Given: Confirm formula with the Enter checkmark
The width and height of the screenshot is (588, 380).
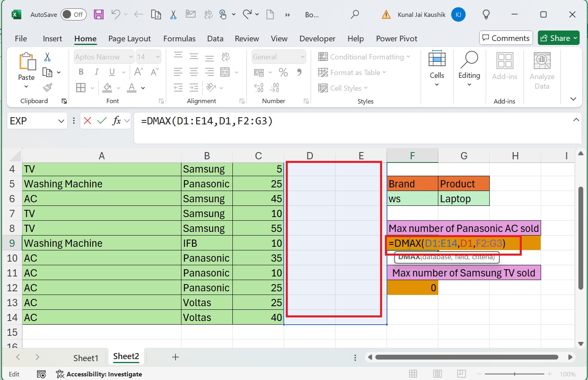Looking at the screenshot, I should 102,120.
